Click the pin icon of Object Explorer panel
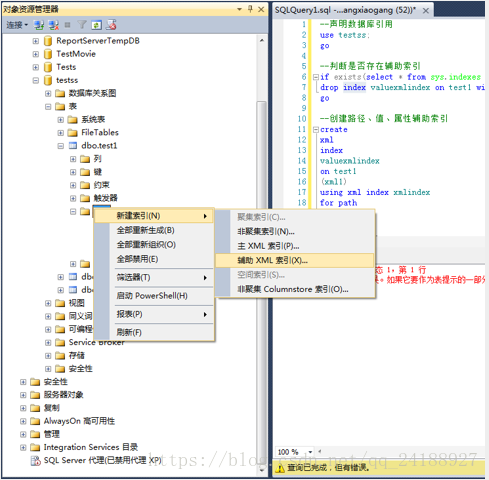The image size is (489, 480). 250,9
